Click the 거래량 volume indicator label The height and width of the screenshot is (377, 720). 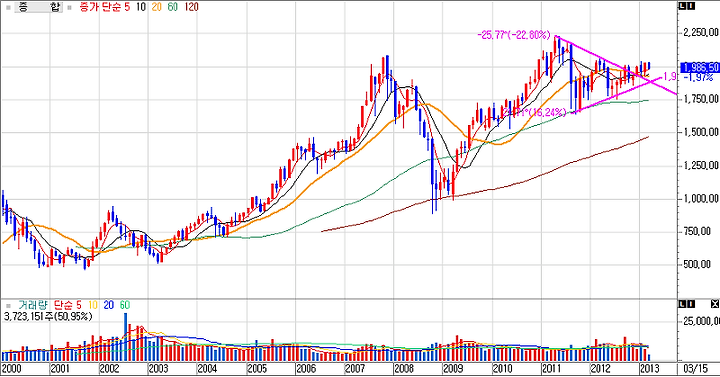coord(33,305)
